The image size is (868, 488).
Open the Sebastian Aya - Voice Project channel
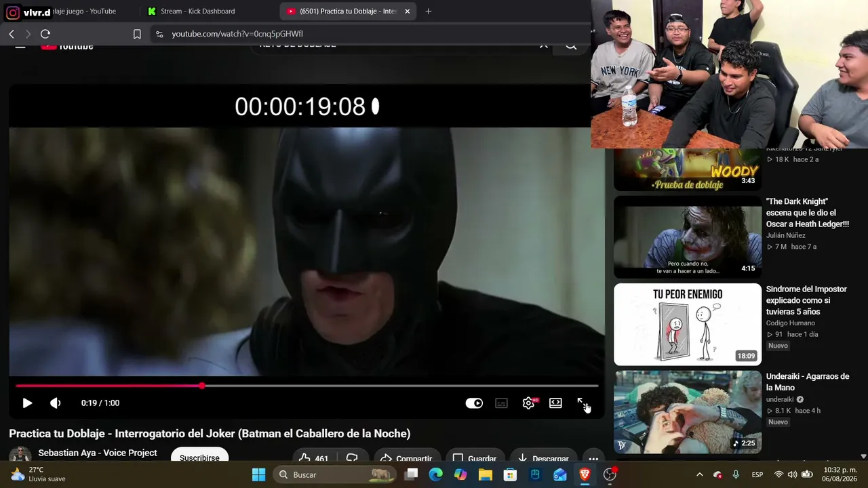coord(98,453)
